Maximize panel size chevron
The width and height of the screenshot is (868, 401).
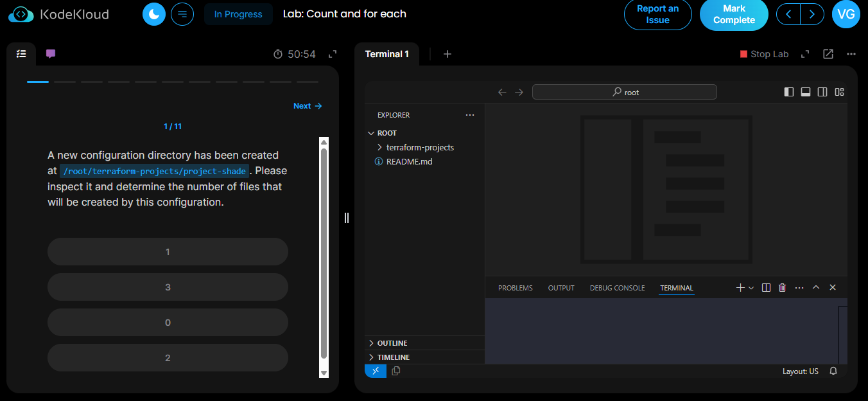(816, 288)
